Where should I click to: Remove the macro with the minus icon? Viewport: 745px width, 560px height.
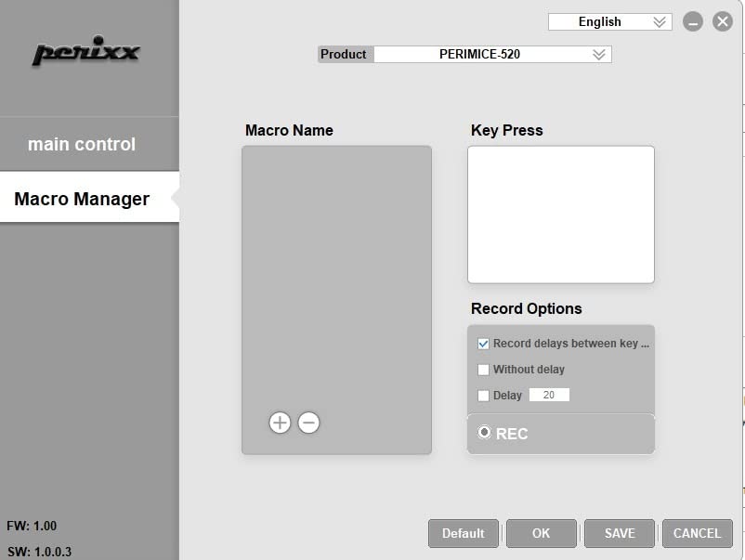308,423
